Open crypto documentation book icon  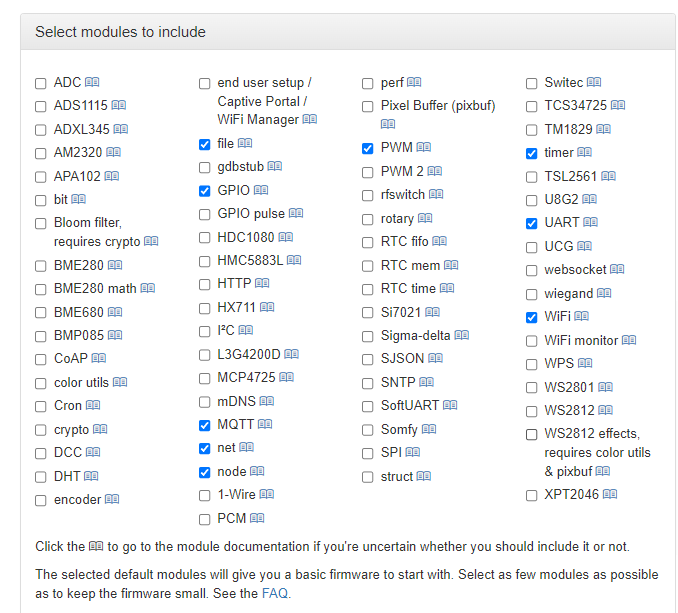100,429
